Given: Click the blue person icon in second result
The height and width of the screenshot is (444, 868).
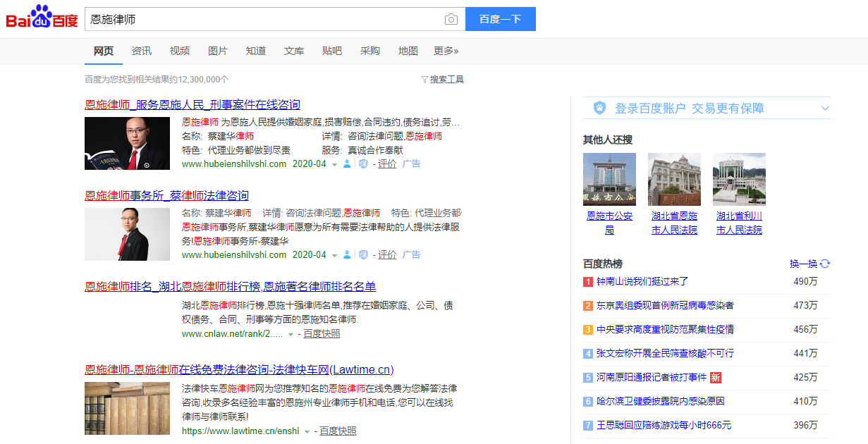Looking at the screenshot, I should pos(347,255).
